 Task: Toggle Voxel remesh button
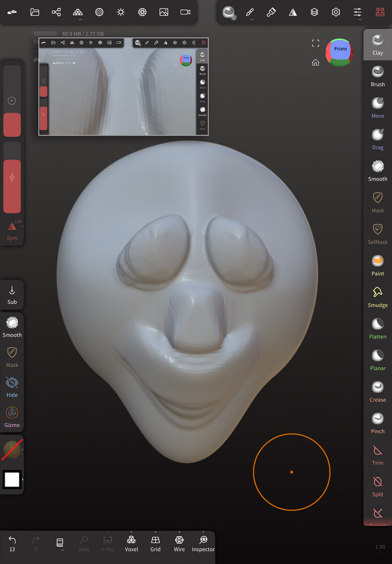pyautogui.click(x=132, y=543)
